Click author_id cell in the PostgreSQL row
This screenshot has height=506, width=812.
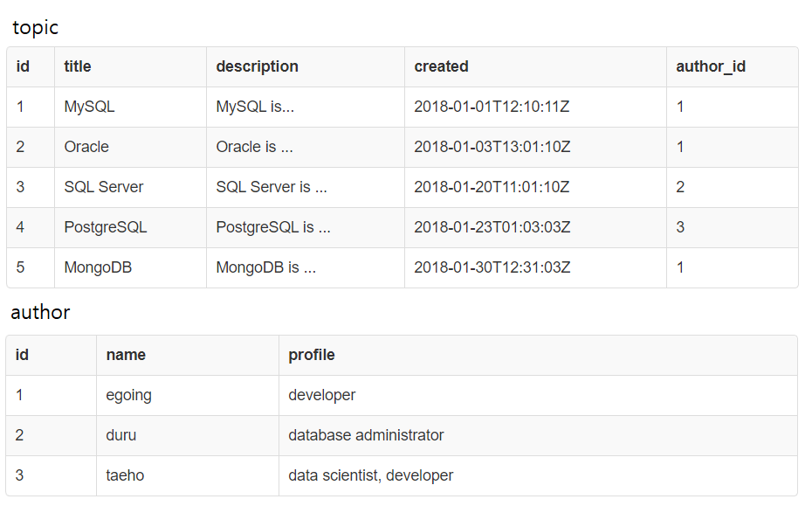pos(733,227)
